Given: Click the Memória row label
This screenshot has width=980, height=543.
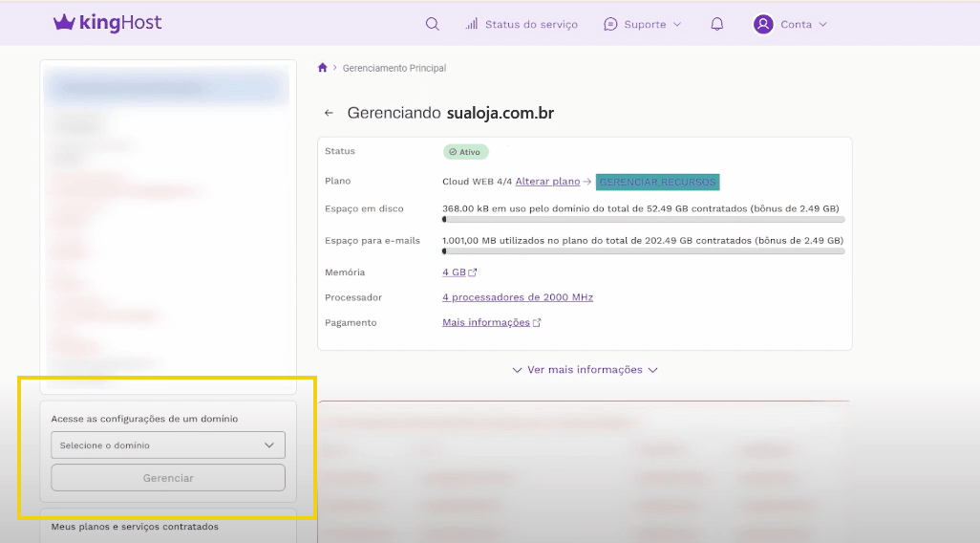Looking at the screenshot, I should tap(345, 272).
